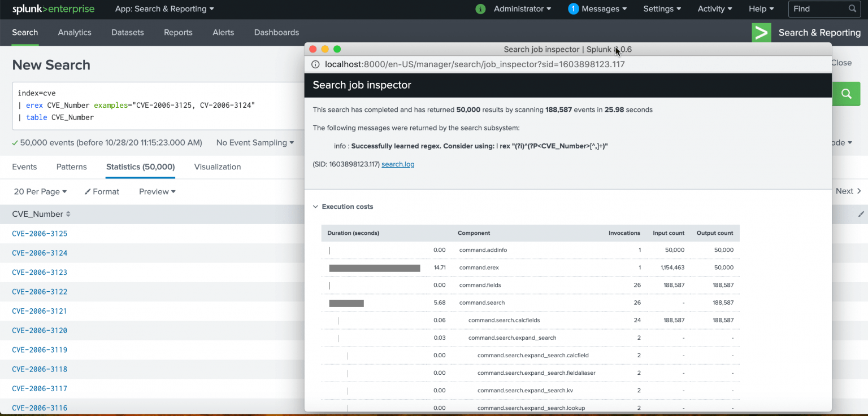This screenshot has width=868, height=416.
Task: Click the command.search duration bar
Action: [x=346, y=303]
